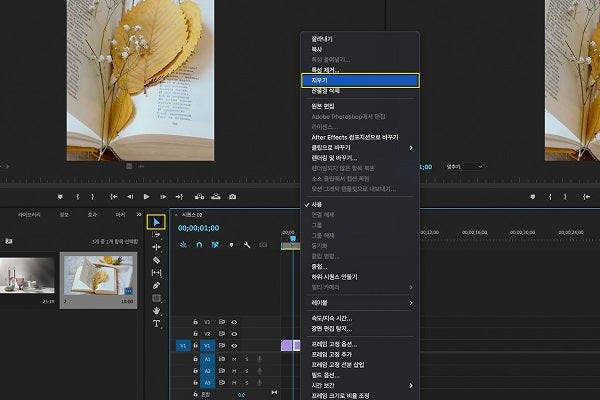This screenshot has height=400, width=600.
Task: Click the Mark Out bracket in the left monitor
Action: (92, 197)
